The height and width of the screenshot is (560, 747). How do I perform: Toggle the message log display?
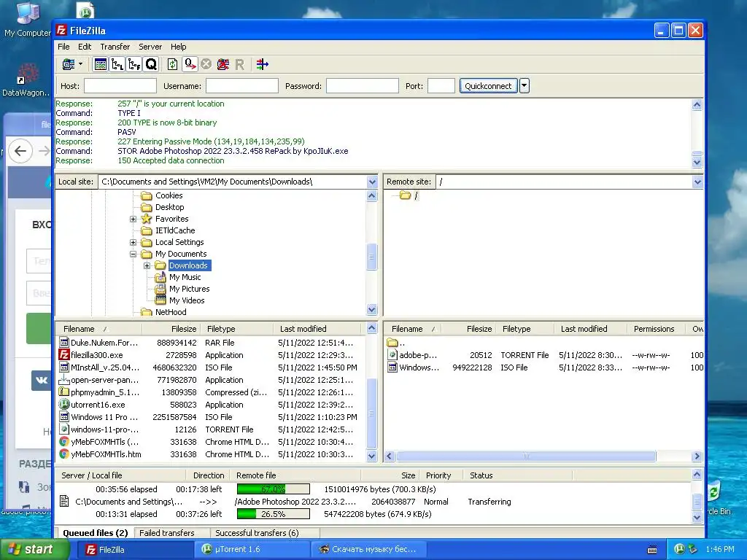coord(101,64)
